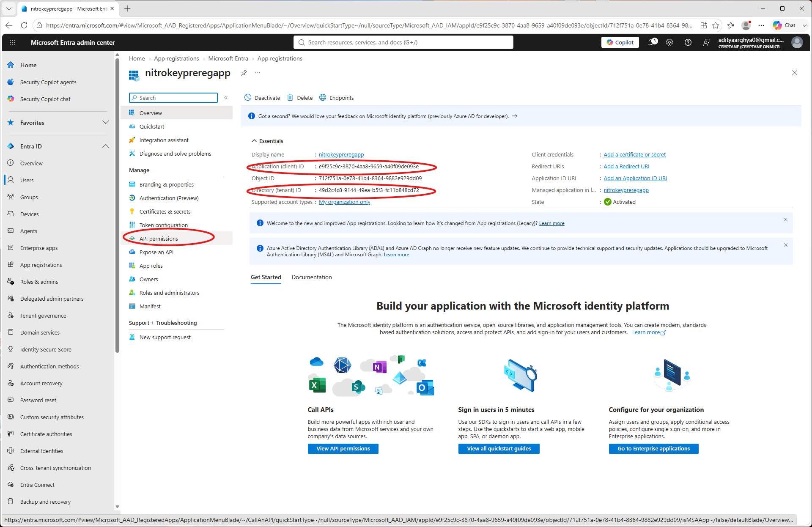
Task: Open App roles menu item
Action: coord(151,266)
